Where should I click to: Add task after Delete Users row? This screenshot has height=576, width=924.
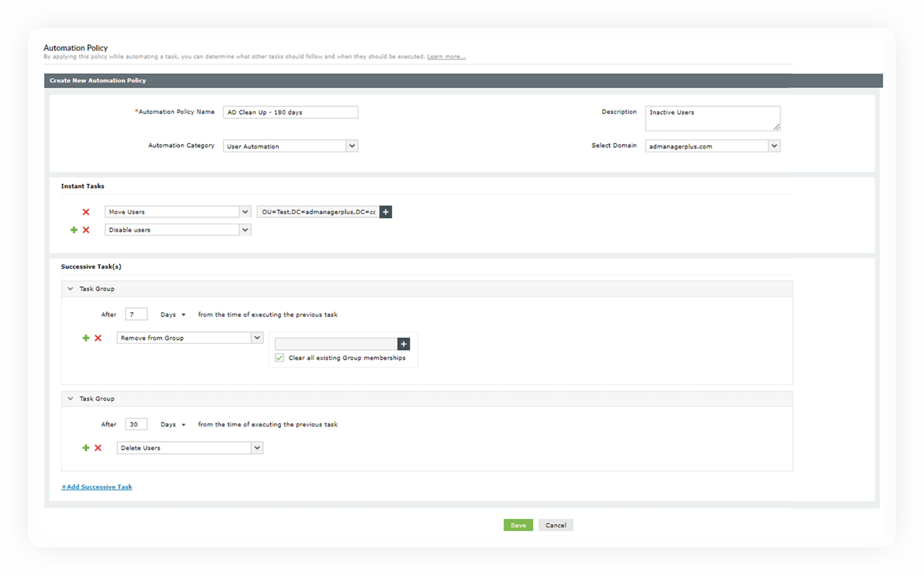86,447
